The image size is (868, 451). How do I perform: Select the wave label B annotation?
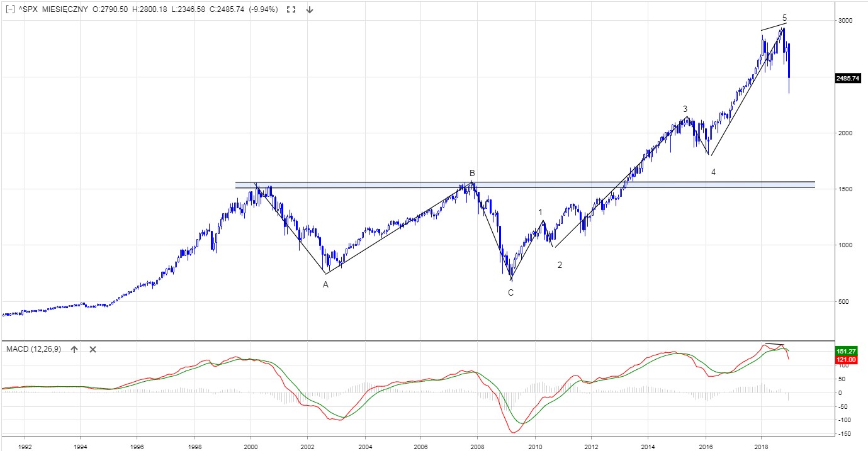(x=471, y=173)
